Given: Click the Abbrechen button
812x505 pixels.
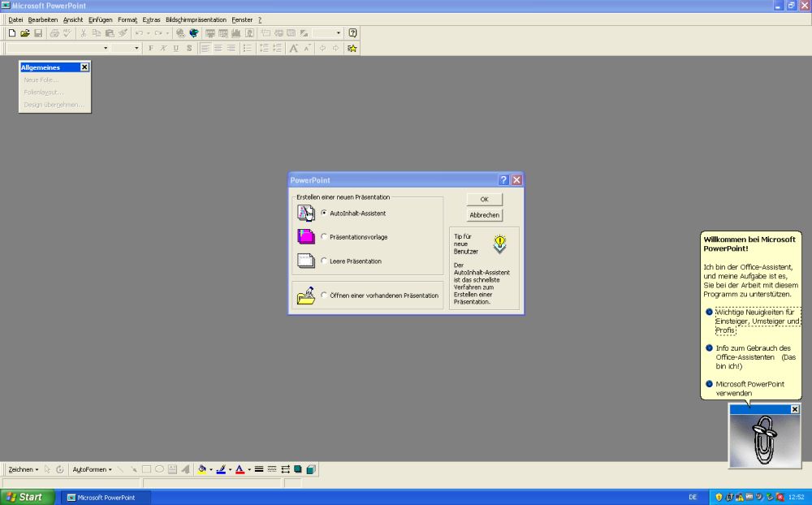Looking at the screenshot, I should point(484,215).
